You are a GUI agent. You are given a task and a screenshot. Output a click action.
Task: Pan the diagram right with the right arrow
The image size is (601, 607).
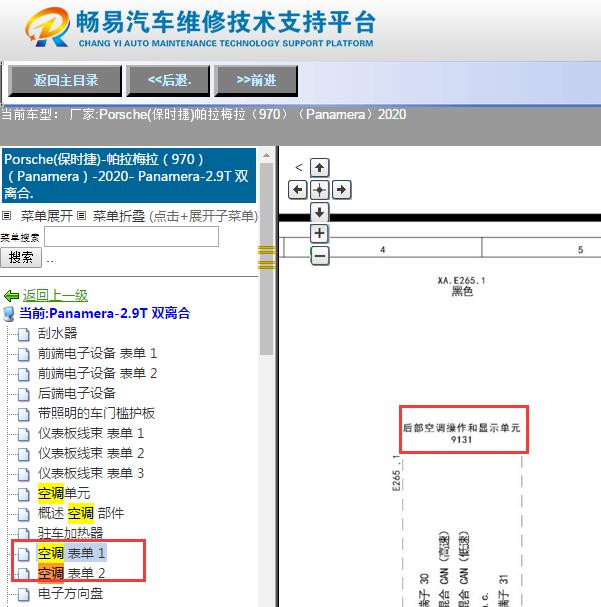[x=341, y=190]
